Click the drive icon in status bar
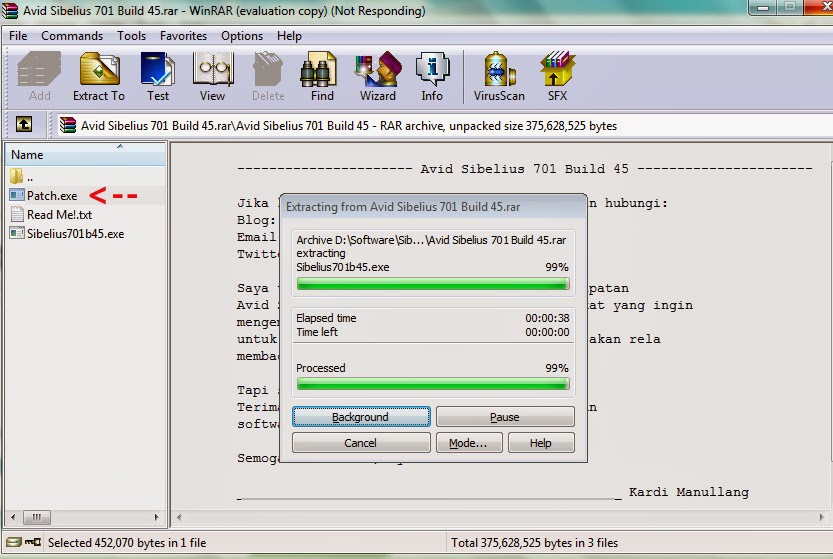The height and width of the screenshot is (559, 833). coord(14,543)
